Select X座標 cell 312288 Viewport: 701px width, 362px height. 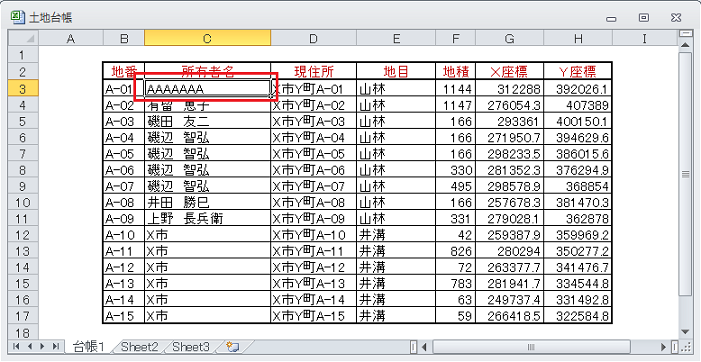point(510,89)
